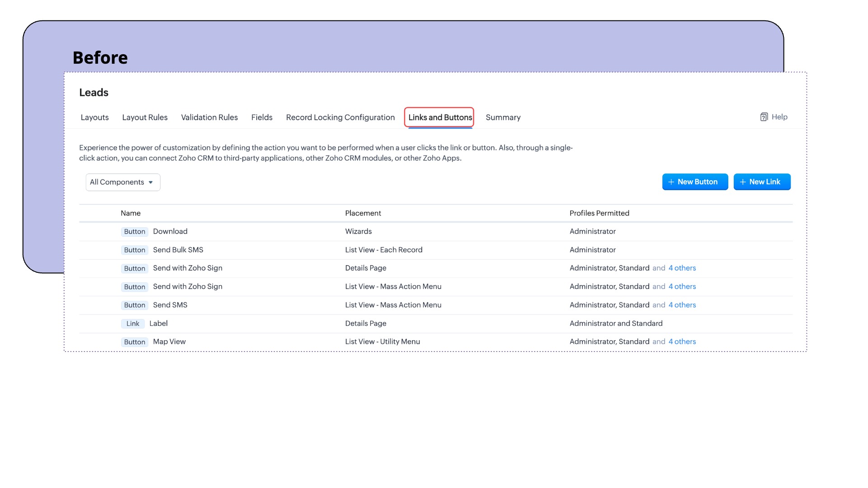Click the 4 others link in the Send SMS row
The width and height of the screenshot is (868, 488).
pos(682,305)
